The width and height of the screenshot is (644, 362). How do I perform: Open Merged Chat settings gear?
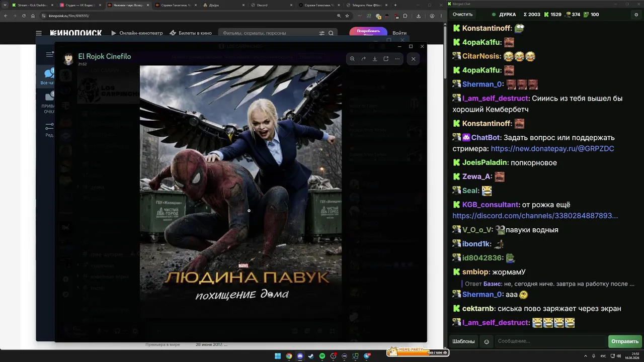click(x=636, y=15)
